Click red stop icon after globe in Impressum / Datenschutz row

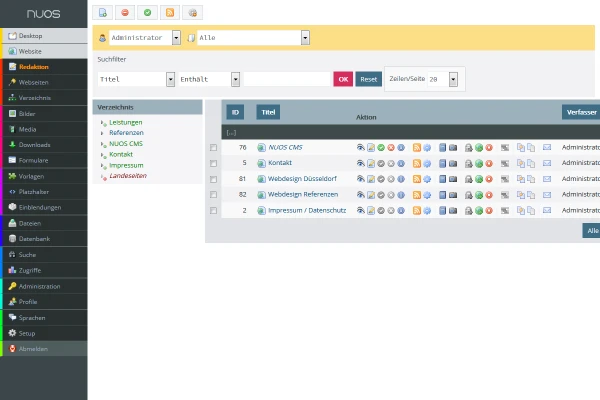[x=489, y=211]
